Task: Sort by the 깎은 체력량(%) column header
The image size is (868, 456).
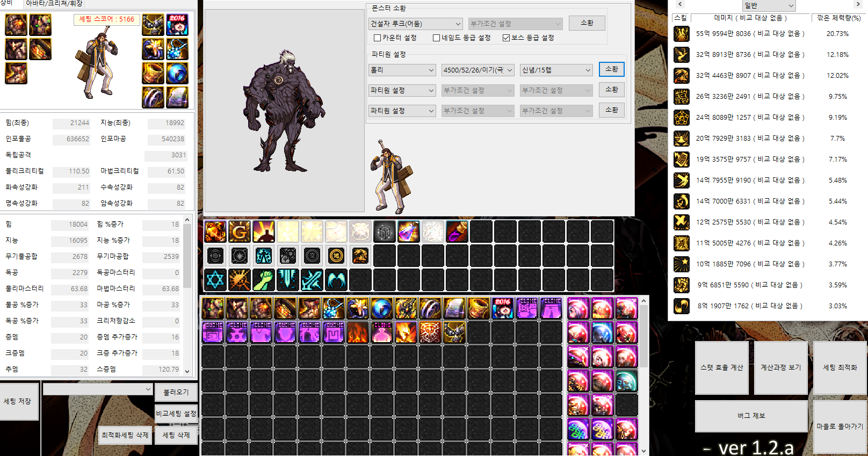Action: [x=838, y=18]
